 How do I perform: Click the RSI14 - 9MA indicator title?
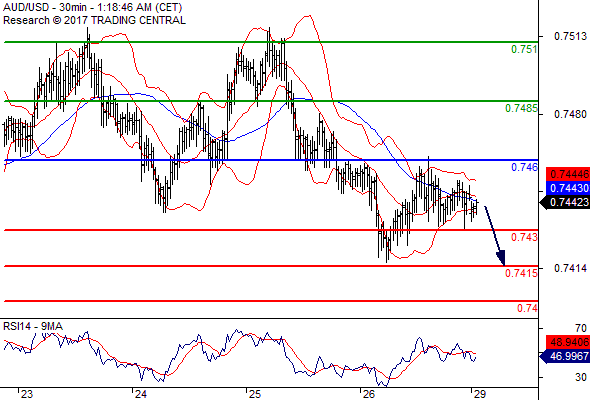pyautogui.click(x=33, y=326)
